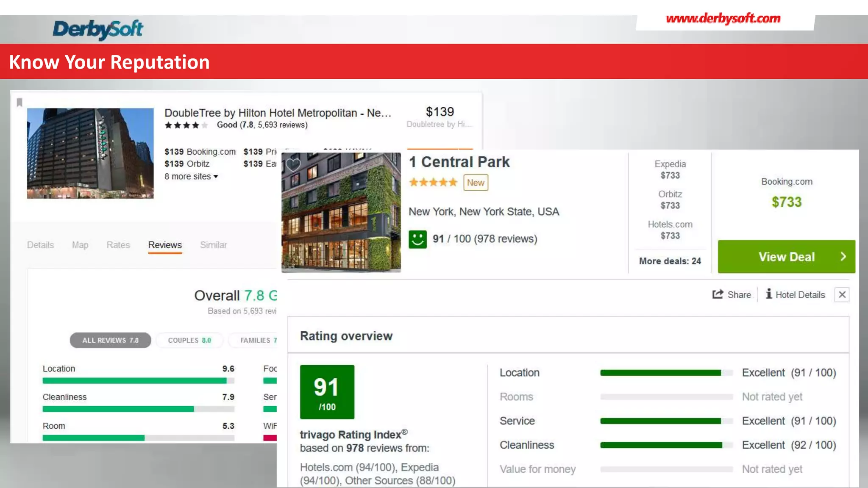Switch to the Rates tab
The width and height of the screenshot is (868, 488).
[118, 245]
